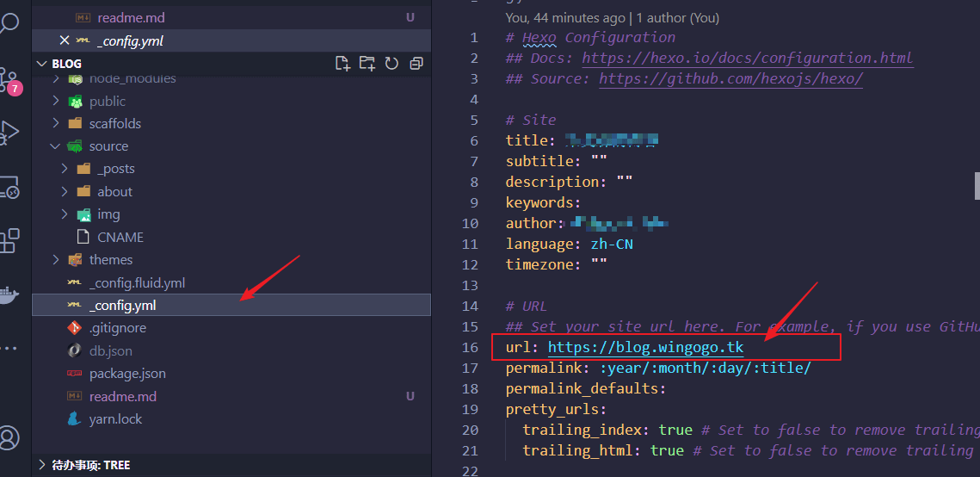Select the CNAME file
The height and width of the screenshot is (477, 980).
point(120,237)
